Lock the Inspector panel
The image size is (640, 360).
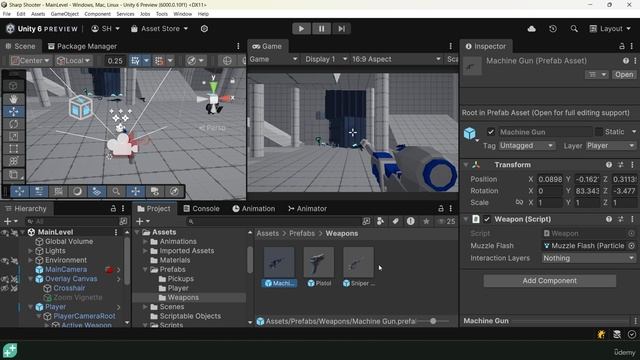coord(622,47)
